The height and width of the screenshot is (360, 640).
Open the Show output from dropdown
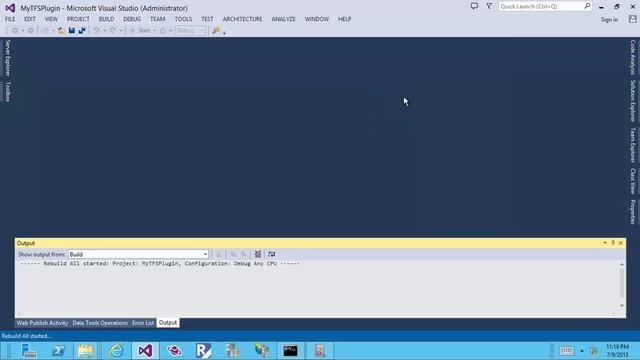(x=138, y=254)
